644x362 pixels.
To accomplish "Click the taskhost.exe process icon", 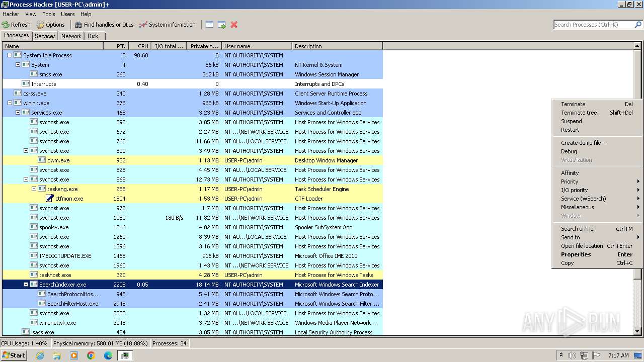I will point(34,275).
